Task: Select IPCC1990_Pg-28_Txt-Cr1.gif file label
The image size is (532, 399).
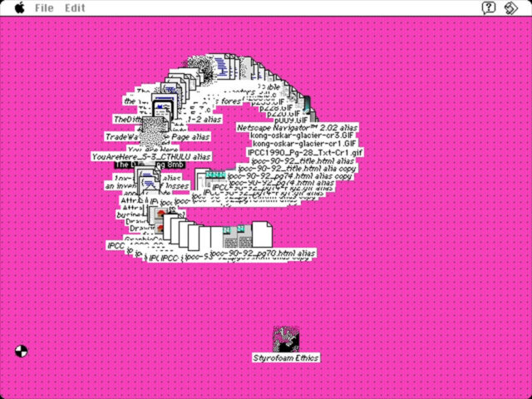Action: (x=305, y=153)
